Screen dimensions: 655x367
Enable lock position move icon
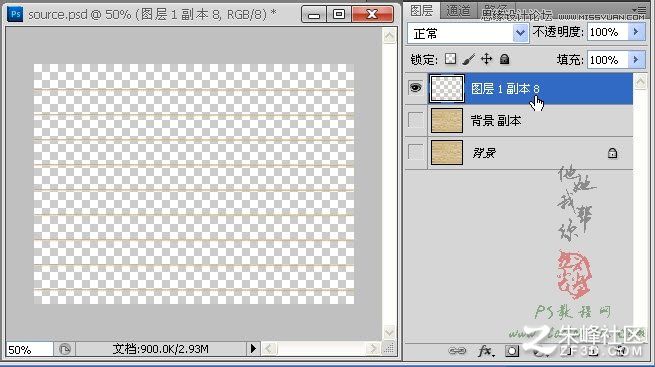(x=486, y=59)
